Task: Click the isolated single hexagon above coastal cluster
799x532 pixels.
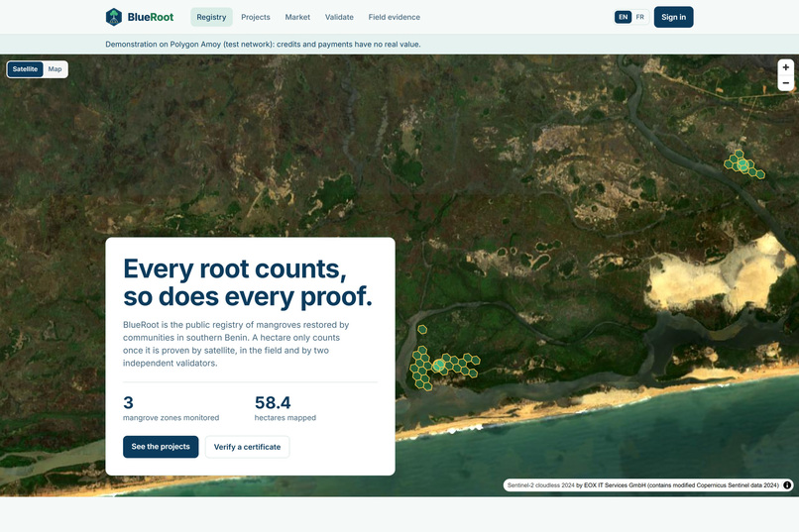Action: (x=422, y=329)
